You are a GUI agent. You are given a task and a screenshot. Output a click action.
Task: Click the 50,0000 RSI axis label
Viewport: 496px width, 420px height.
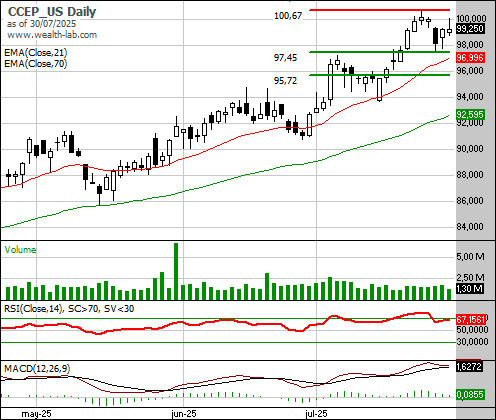pos(473,330)
